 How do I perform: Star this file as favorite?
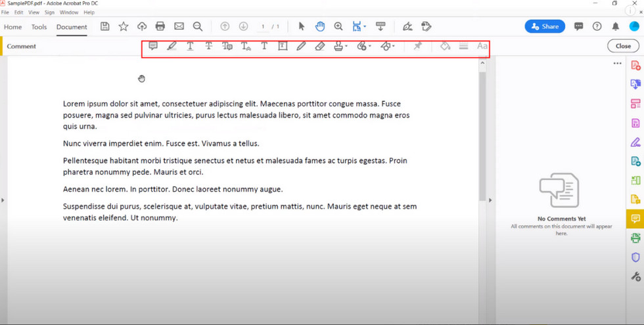[124, 27]
